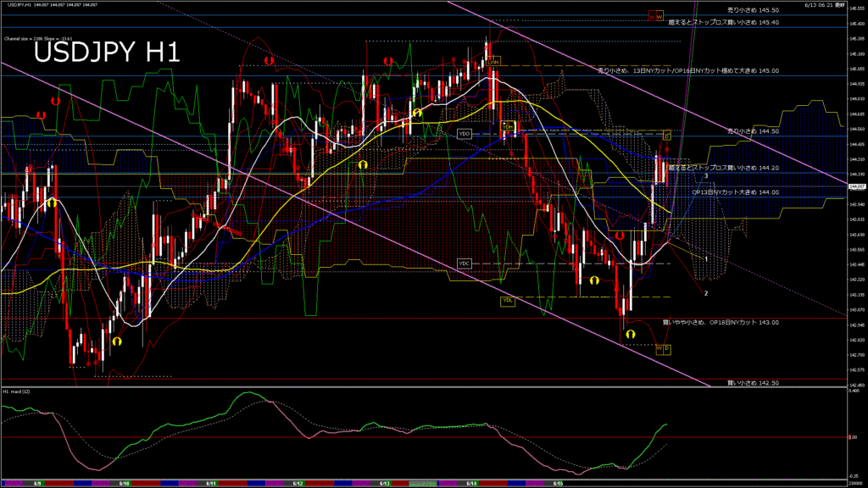Click the LWH level tag
868x488 pixels.
(494, 62)
